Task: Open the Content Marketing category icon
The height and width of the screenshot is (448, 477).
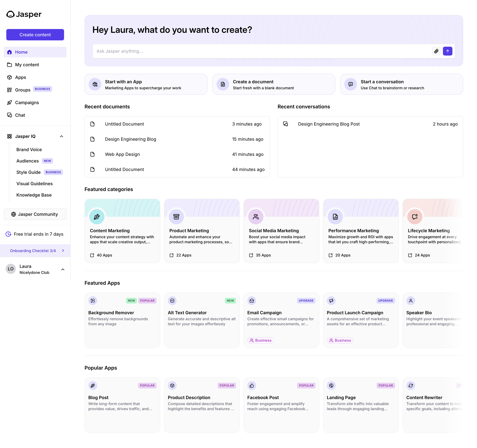Action: [x=97, y=217]
